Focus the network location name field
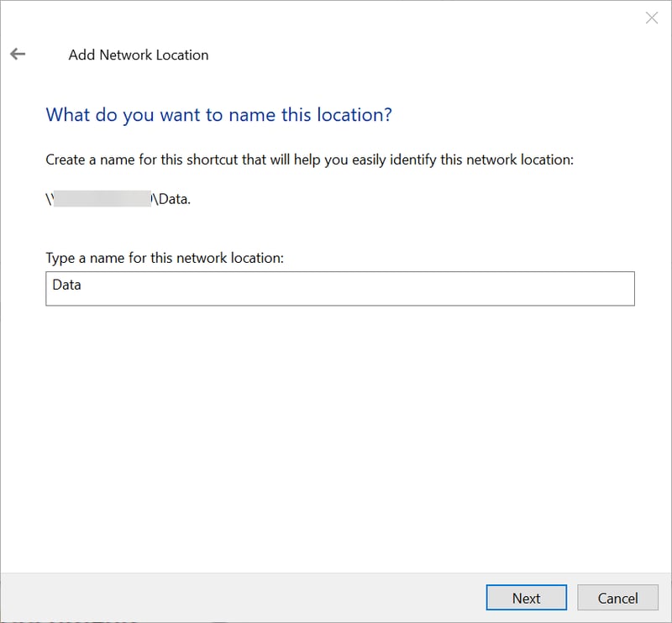672x623 pixels. click(339, 288)
